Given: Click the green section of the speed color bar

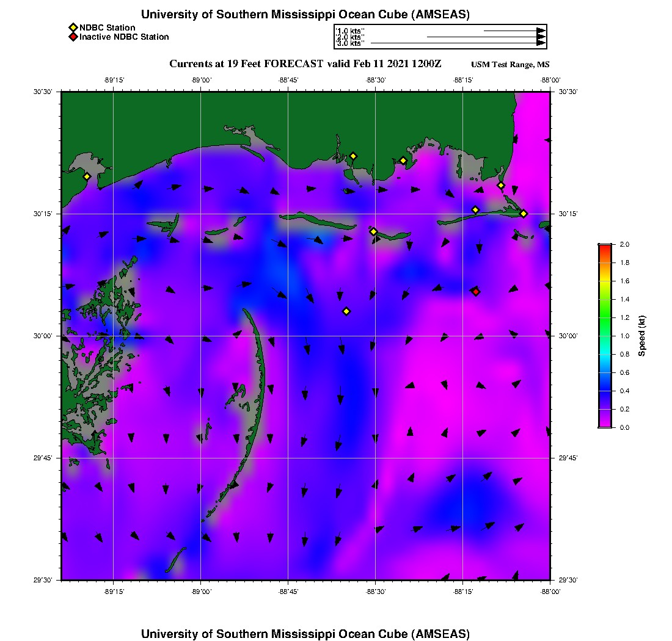Looking at the screenshot, I should point(605,317).
